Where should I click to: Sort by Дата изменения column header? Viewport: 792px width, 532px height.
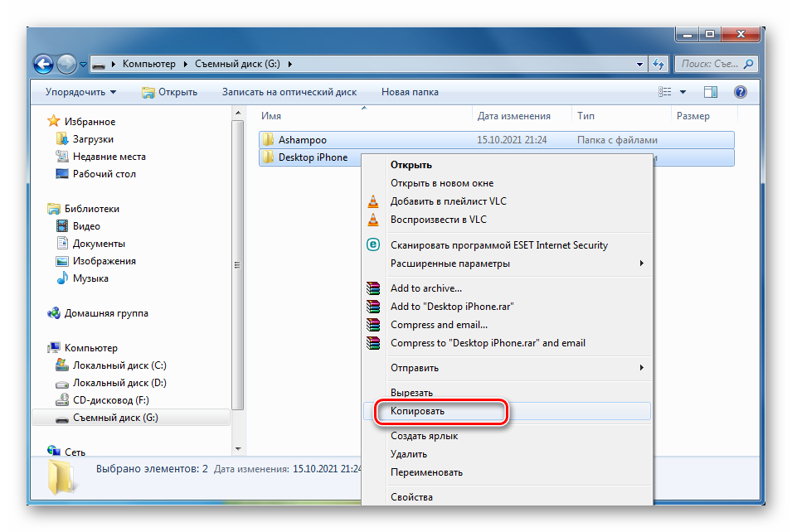pos(514,117)
